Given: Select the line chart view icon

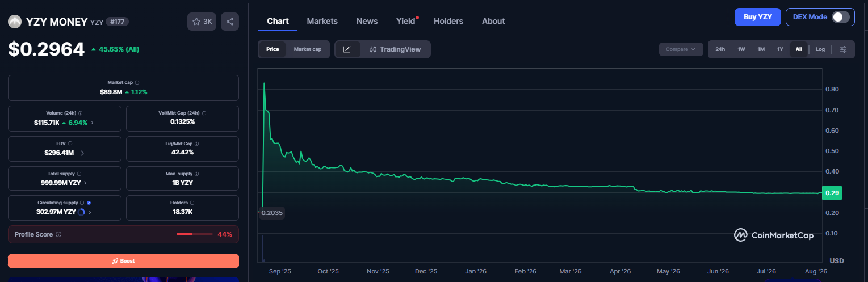Looking at the screenshot, I should coord(347,49).
